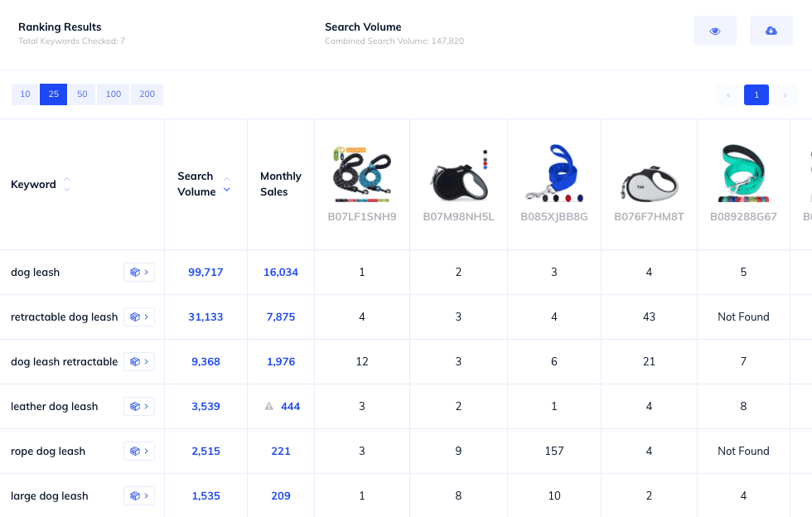This screenshot has height=517, width=812.
Task: Sort table by Keyword column arrows
Action: pos(67,184)
